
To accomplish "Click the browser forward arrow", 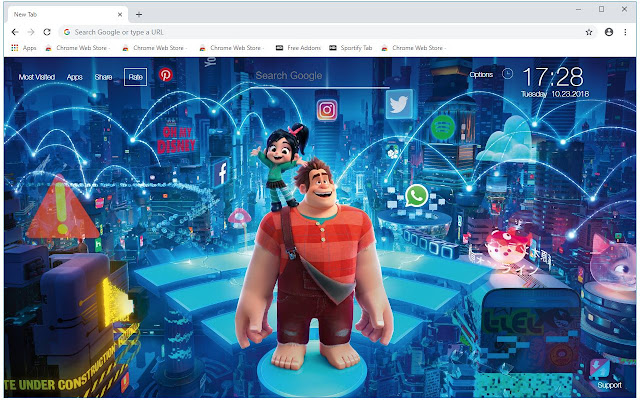I will 31,32.
